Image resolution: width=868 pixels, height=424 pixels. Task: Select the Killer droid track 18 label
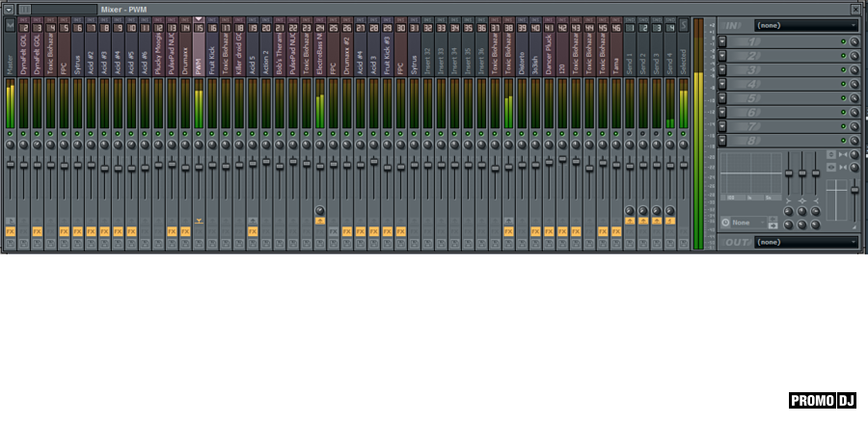[x=239, y=54]
